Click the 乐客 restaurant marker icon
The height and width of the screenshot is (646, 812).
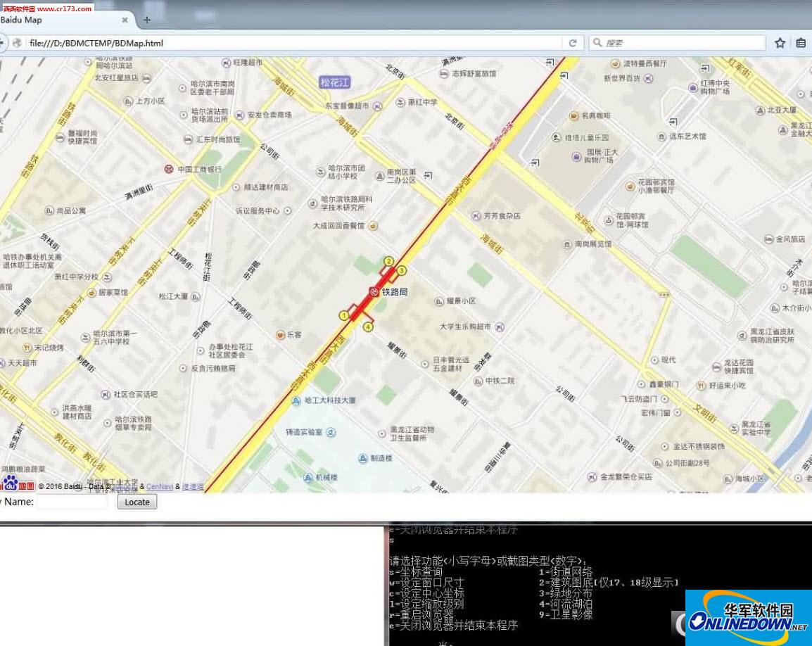280,335
